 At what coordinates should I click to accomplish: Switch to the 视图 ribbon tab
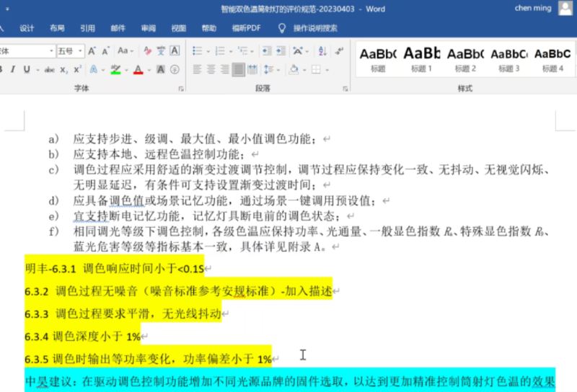[179, 28]
